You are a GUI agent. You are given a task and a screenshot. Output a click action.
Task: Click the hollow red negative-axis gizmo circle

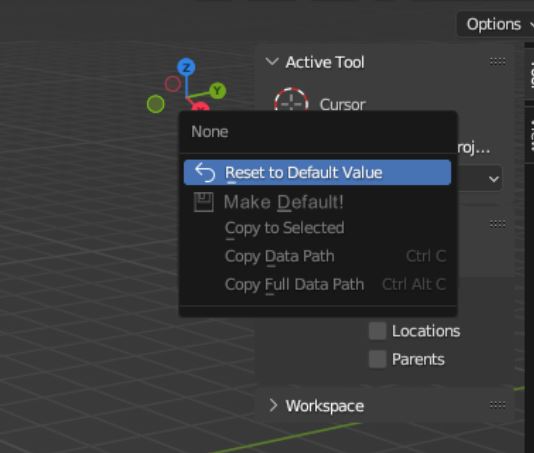pos(173,83)
